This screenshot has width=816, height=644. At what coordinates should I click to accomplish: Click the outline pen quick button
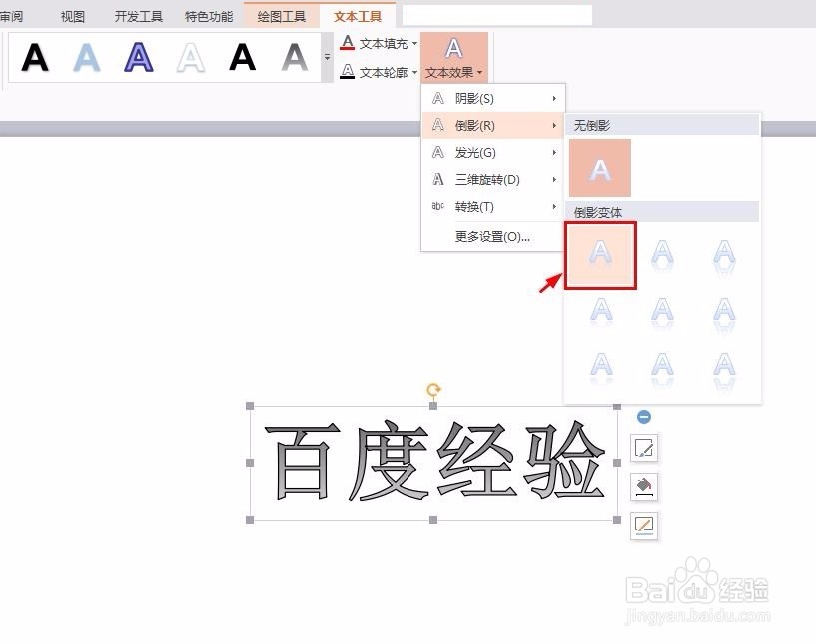[644, 526]
